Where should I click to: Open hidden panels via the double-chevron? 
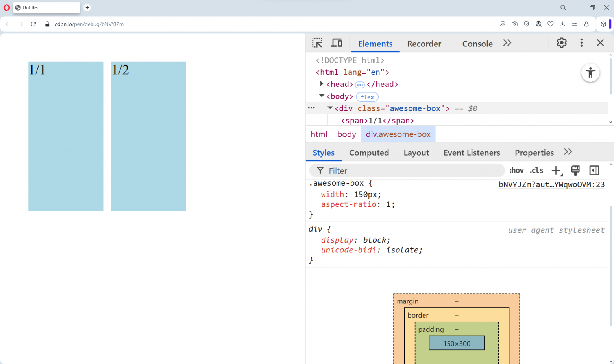pos(507,42)
